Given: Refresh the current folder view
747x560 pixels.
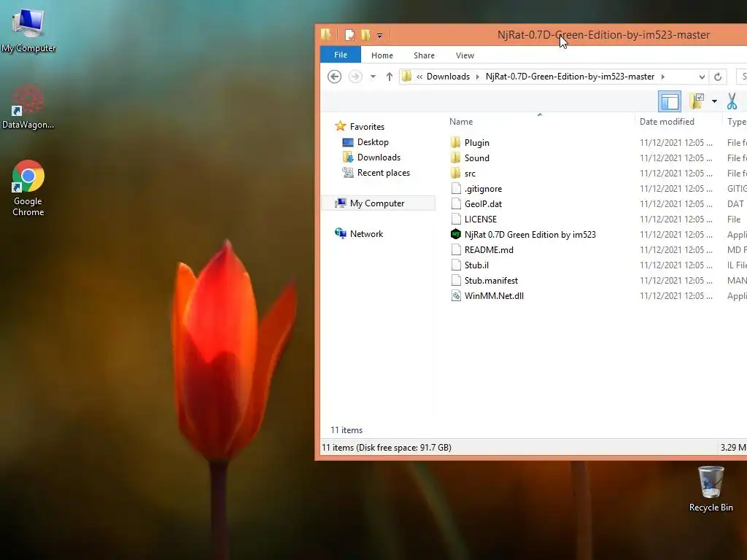Looking at the screenshot, I should (x=718, y=77).
